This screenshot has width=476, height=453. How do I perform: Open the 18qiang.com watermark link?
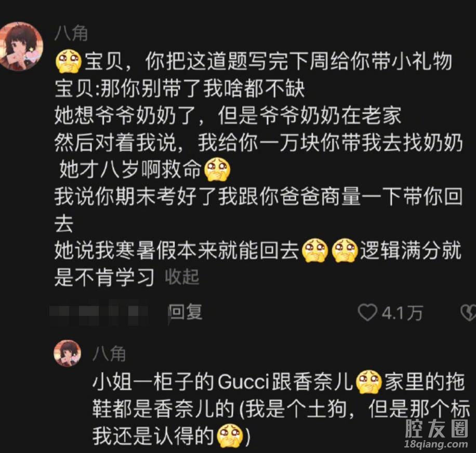436,444
